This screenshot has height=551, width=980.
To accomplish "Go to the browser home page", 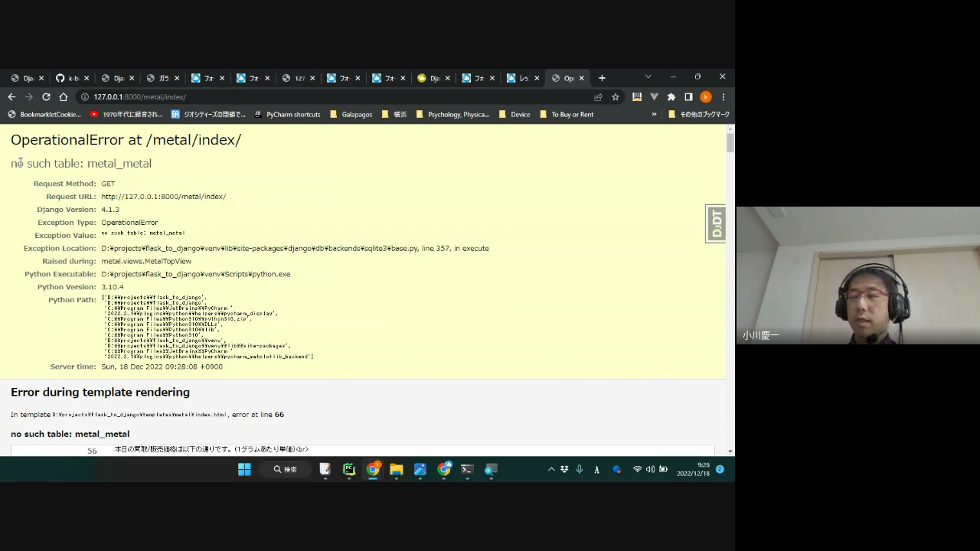I will [x=64, y=97].
